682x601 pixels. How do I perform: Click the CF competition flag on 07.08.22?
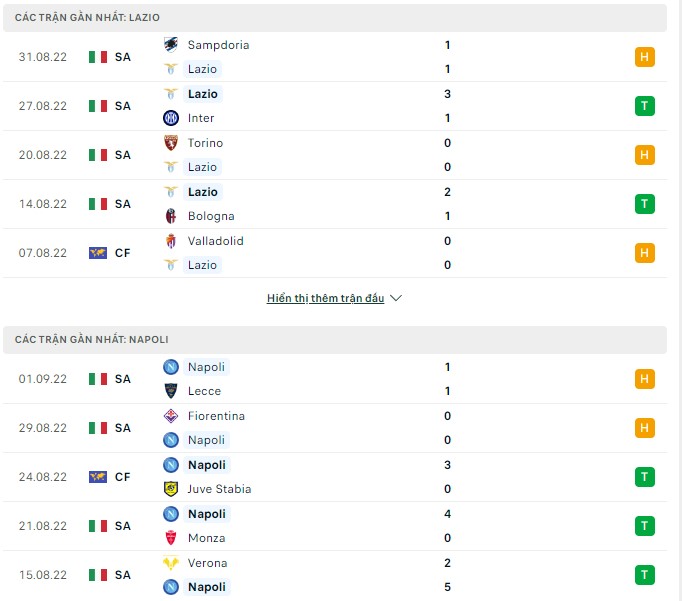click(x=97, y=253)
